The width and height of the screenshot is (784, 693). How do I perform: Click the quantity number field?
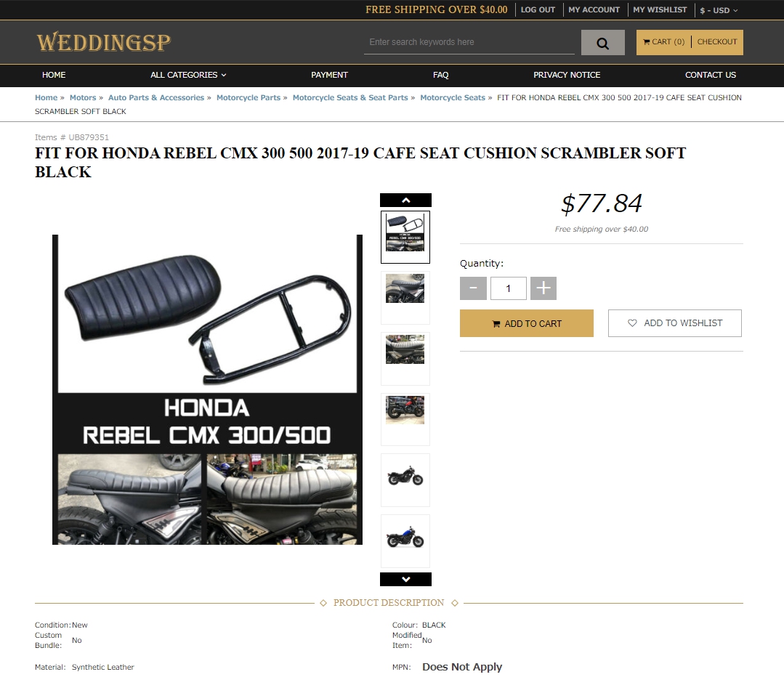pos(508,288)
